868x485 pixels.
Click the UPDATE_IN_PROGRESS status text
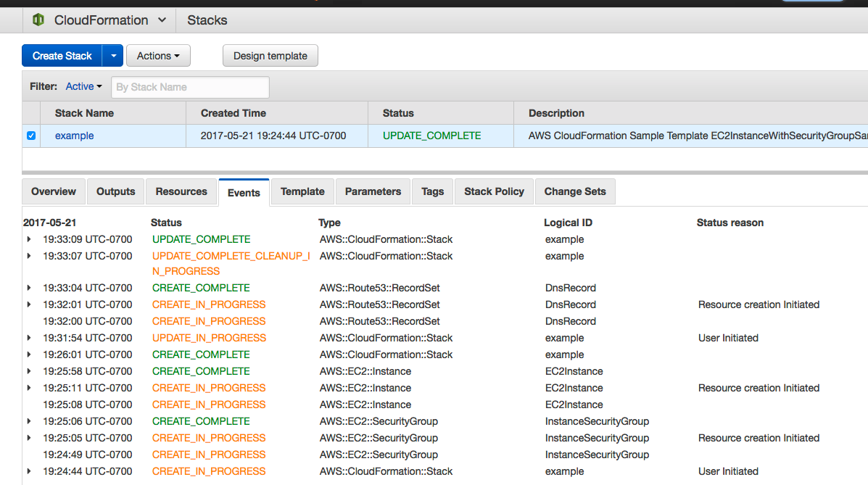pyautogui.click(x=210, y=338)
